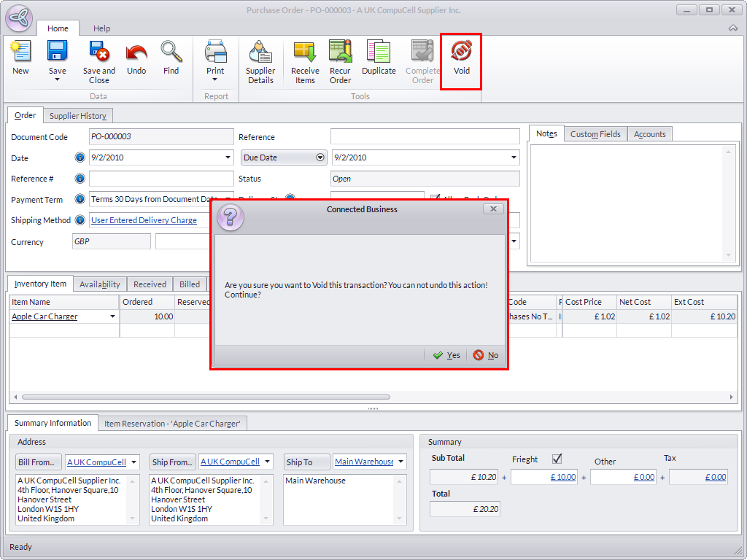The image size is (747, 560).
Task: Open the Custom Fields tab
Action: tap(595, 134)
